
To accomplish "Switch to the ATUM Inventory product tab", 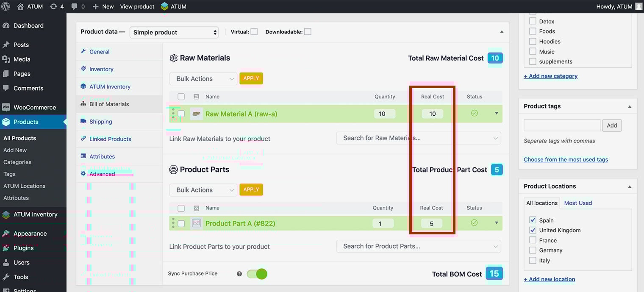I will [x=110, y=86].
